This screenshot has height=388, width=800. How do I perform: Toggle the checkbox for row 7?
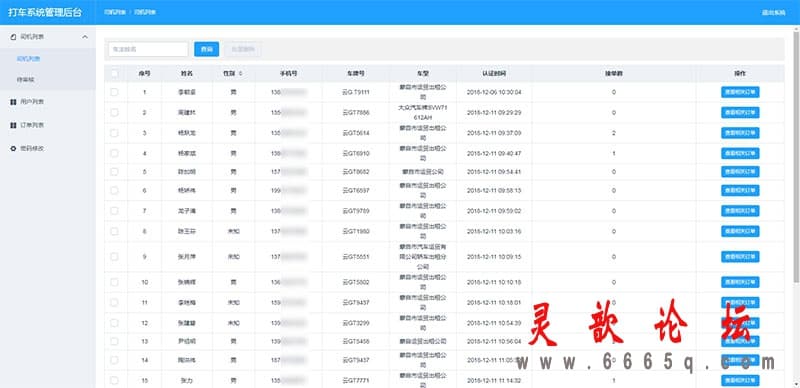click(114, 210)
